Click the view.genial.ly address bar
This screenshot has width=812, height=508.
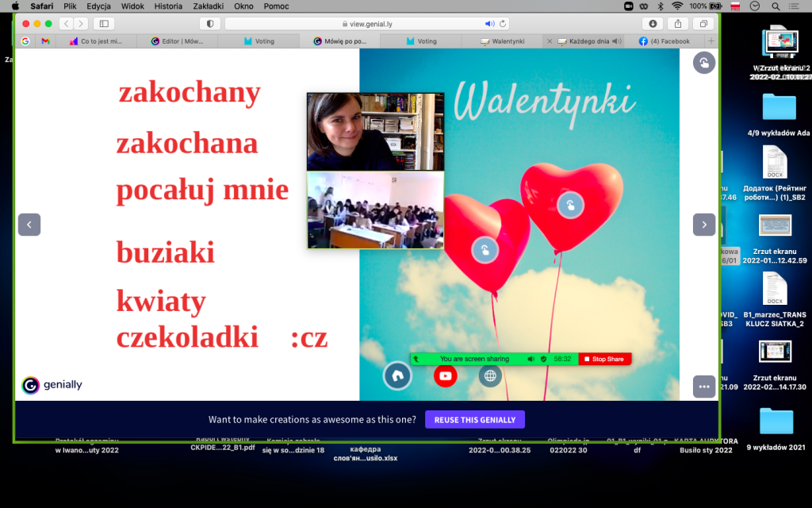tap(366, 24)
